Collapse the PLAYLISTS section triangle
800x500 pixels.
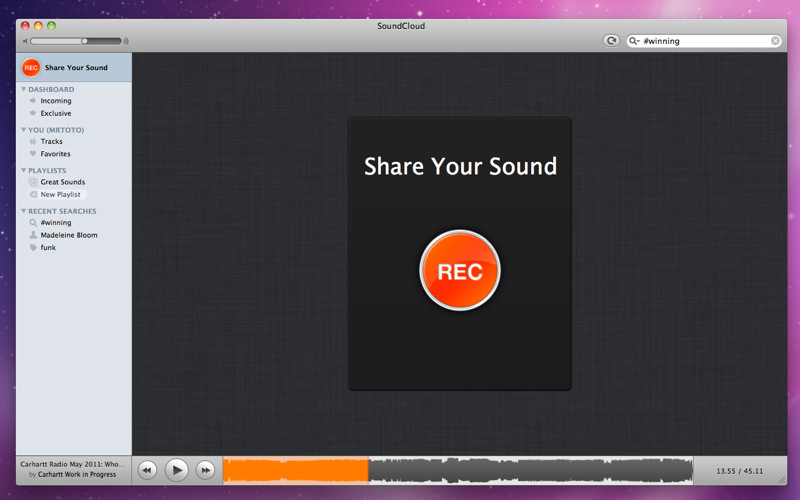click(x=24, y=171)
